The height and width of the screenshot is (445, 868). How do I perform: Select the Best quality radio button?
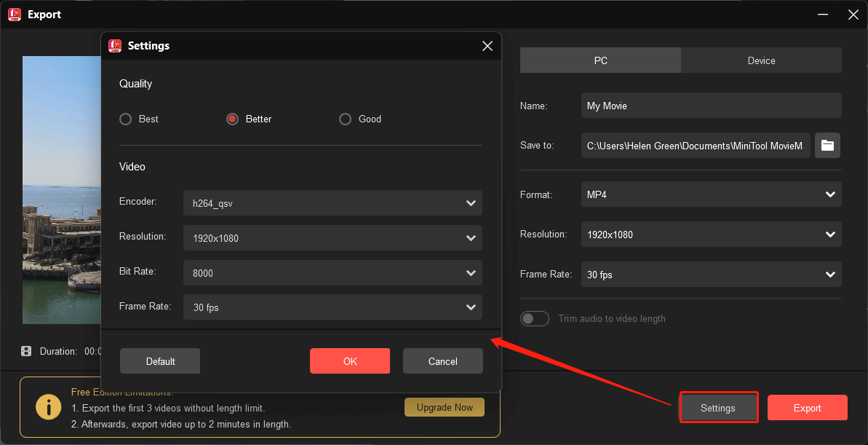pos(126,119)
